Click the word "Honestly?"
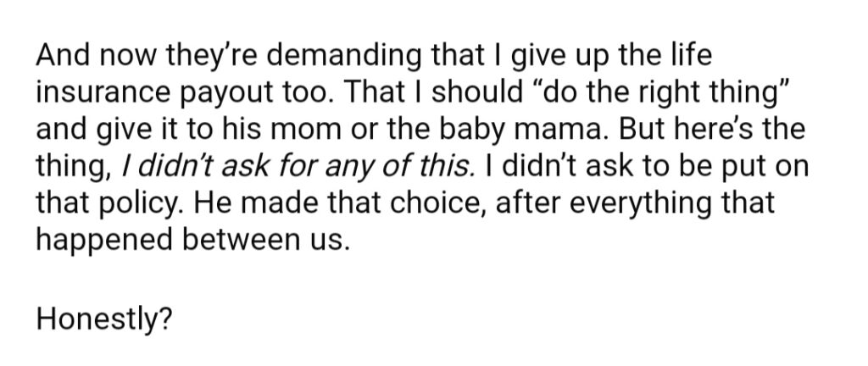 pyautogui.click(x=104, y=319)
